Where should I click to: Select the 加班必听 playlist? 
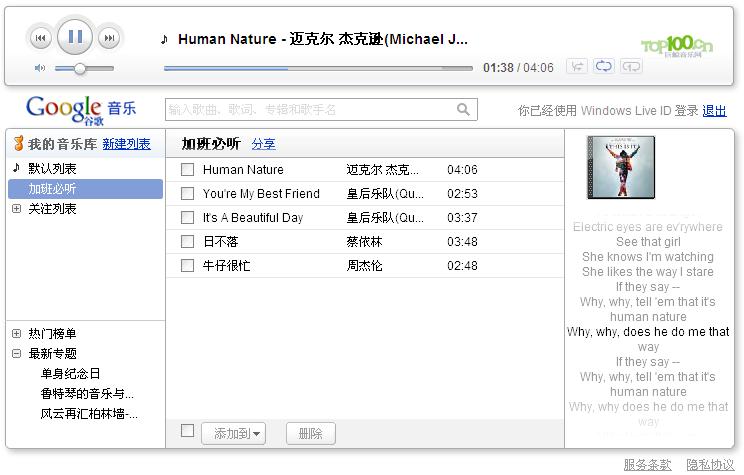pos(85,189)
